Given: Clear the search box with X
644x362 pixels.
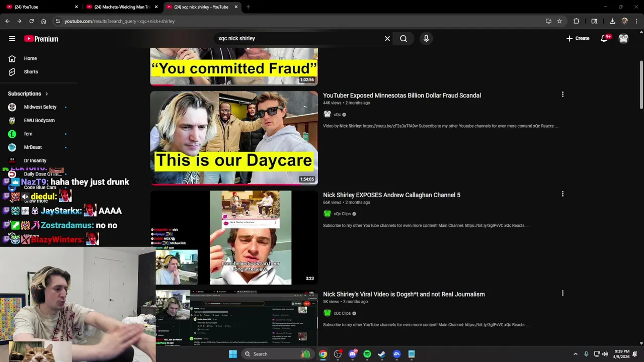Looking at the screenshot, I should coord(387,38).
